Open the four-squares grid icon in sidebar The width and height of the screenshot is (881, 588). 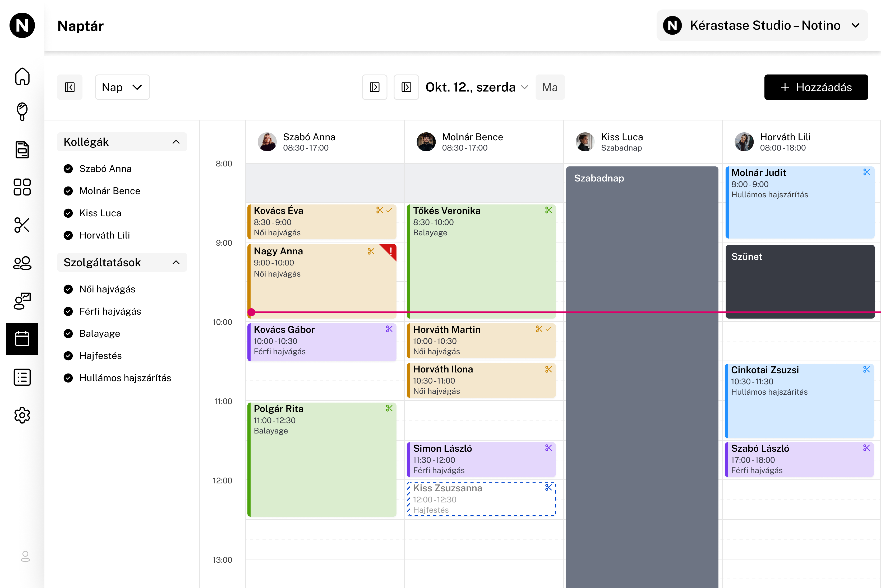[x=22, y=187]
